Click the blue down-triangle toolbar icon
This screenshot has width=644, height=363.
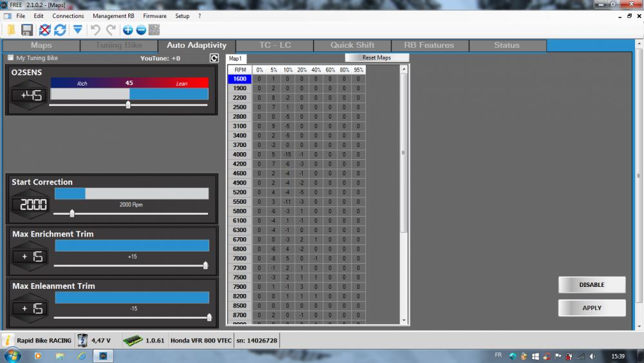pyautogui.click(x=77, y=30)
